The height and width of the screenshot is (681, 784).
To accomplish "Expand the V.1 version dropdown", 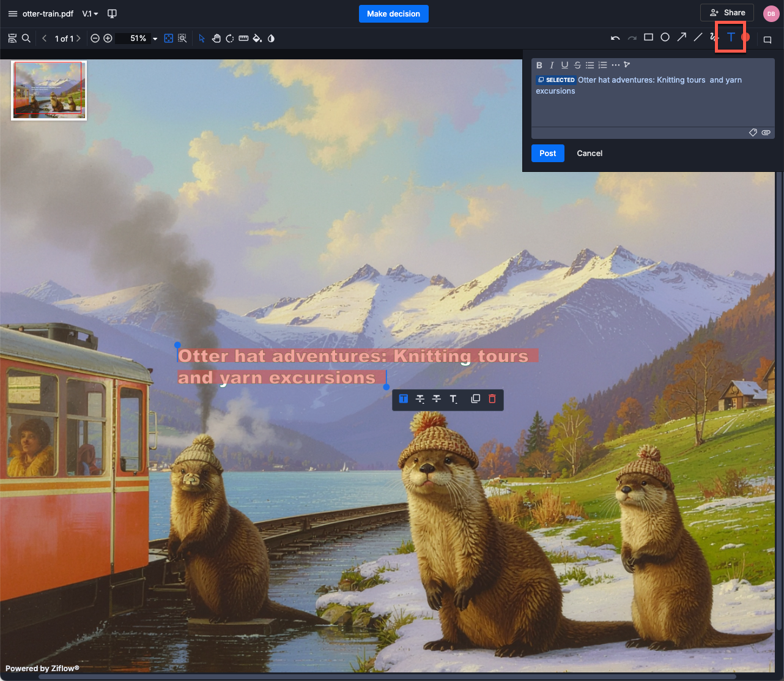I will click(91, 13).
